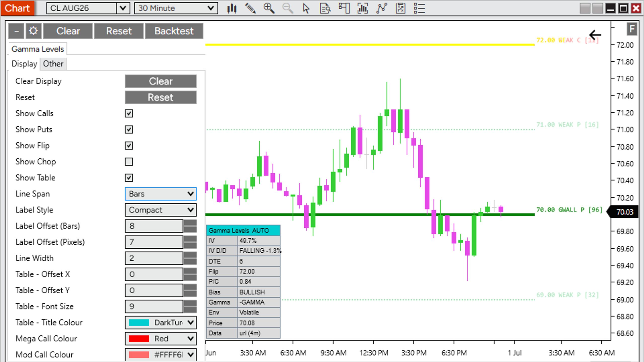Open the Strategies icon in toolbar
Viewport: 644px width, 362px height.
(382, 8)
